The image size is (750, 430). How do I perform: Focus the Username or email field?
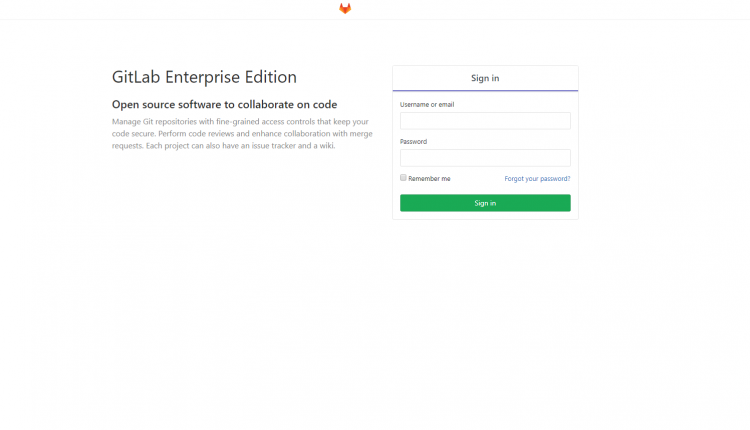pos(485,121)
